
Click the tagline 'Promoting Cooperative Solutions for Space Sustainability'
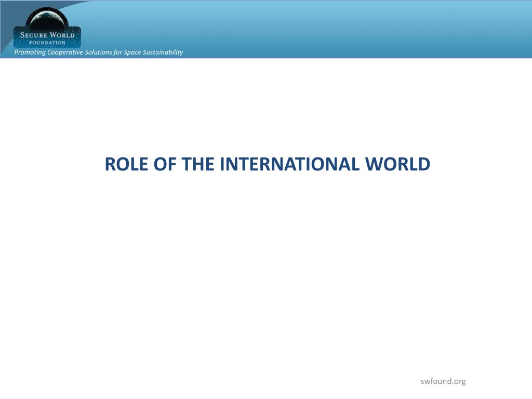pos(98,52)
